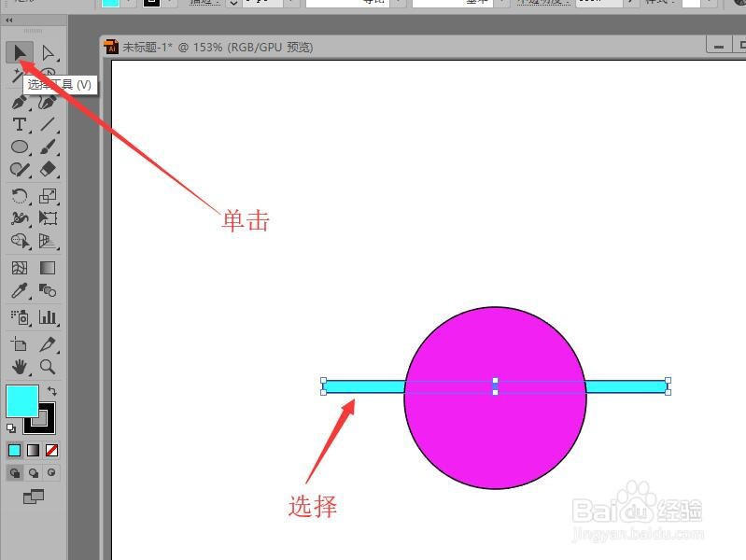
Task: Set paint mode to None
Action: [x=52, y=450]
